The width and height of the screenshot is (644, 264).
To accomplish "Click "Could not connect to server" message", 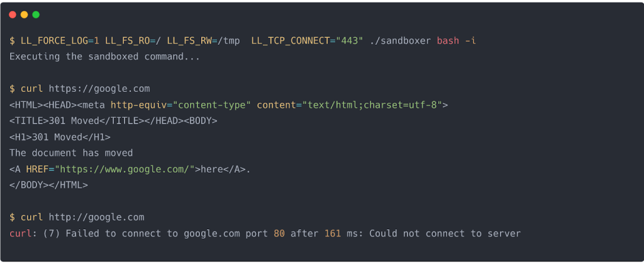I will coord(445,234).
